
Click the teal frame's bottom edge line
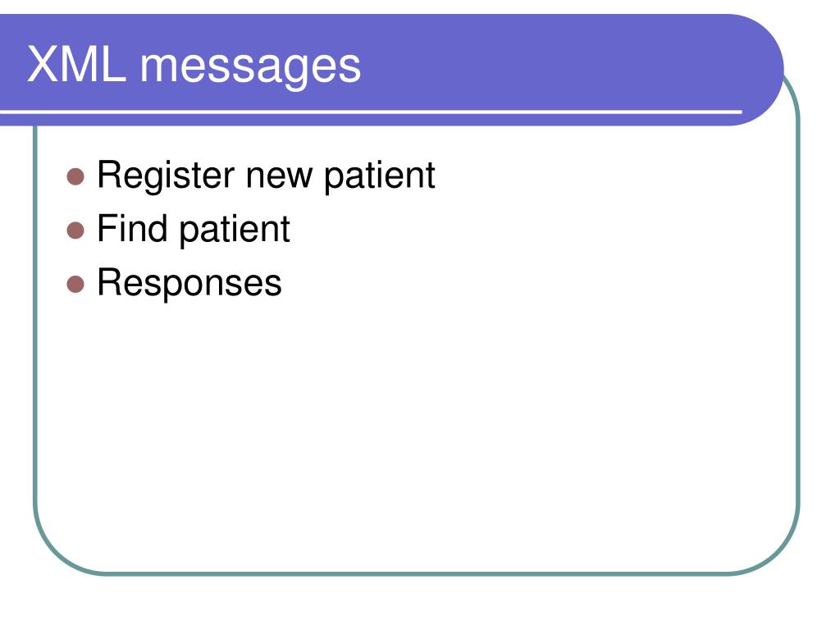(x=416, y=573)
